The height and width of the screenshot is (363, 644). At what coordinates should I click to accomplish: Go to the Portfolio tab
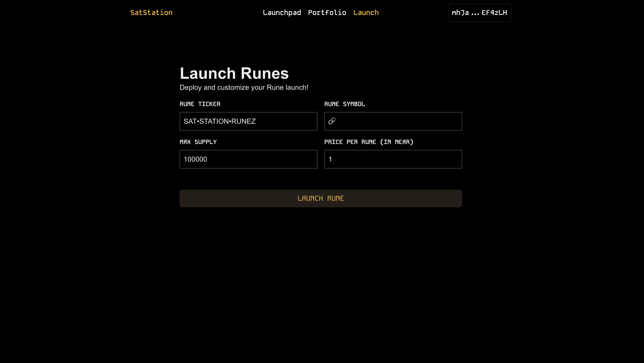coord(327,13)
